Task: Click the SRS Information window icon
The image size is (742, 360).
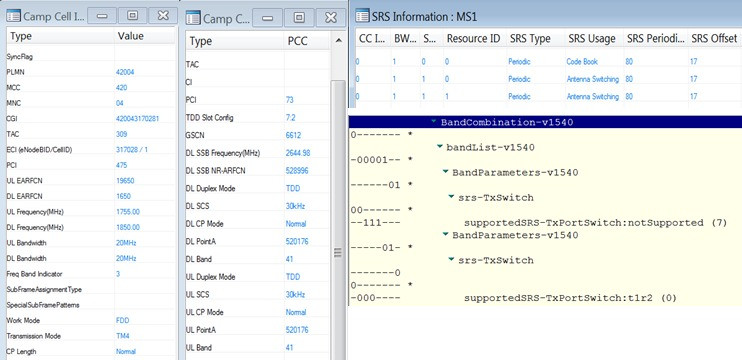Action: coord(362,16)
